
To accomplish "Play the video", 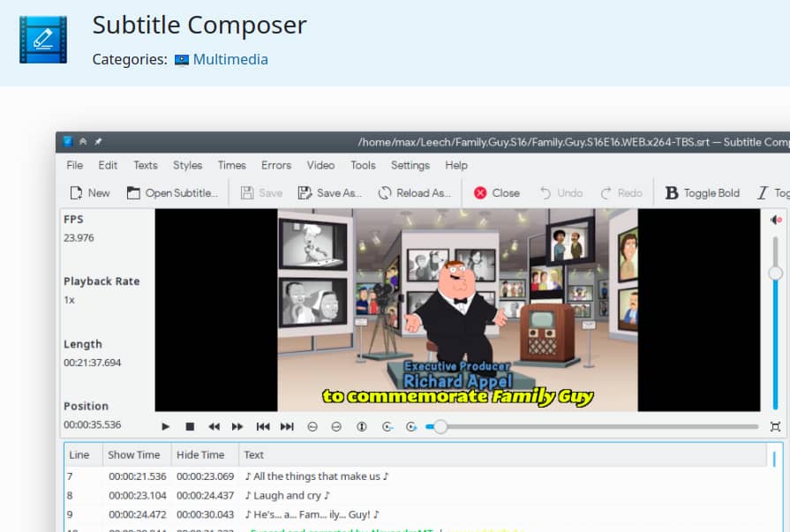I will pos(165,427).
